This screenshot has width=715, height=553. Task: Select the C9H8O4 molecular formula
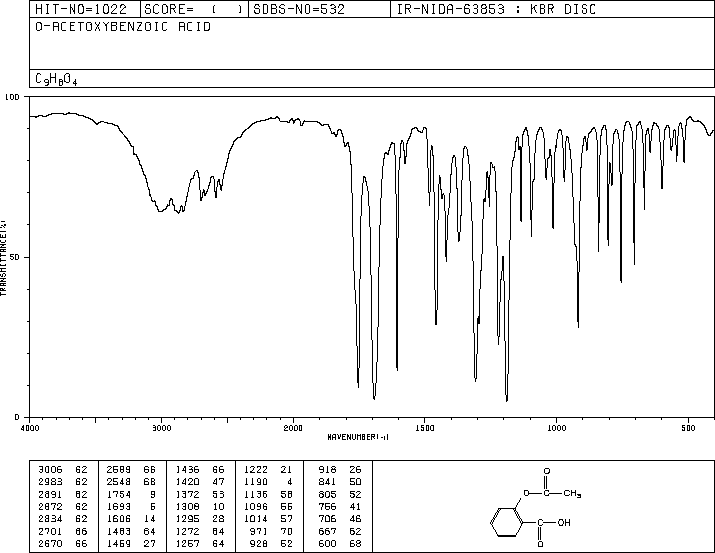point(56,79)
